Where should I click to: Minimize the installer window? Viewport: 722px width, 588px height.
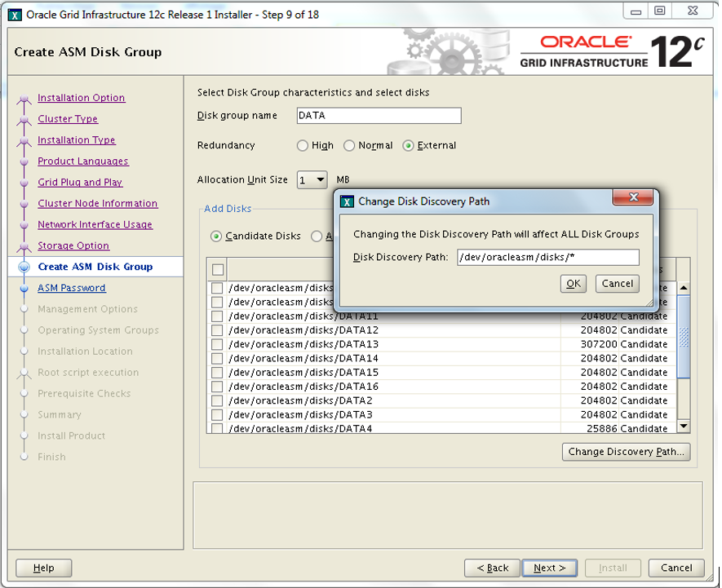(x=636, y=11)
